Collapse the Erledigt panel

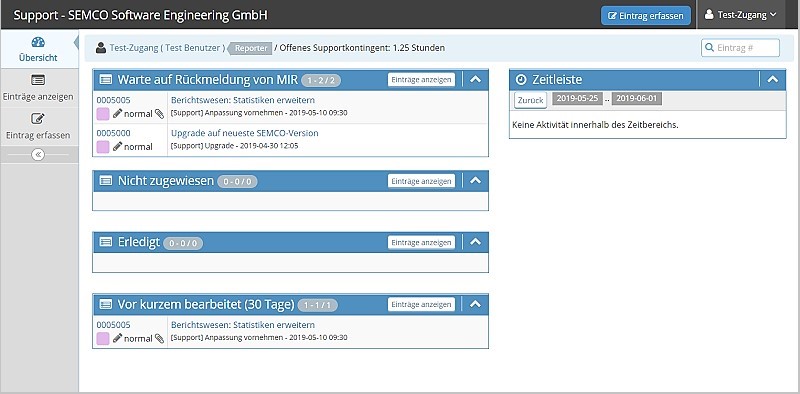point(476,242)
